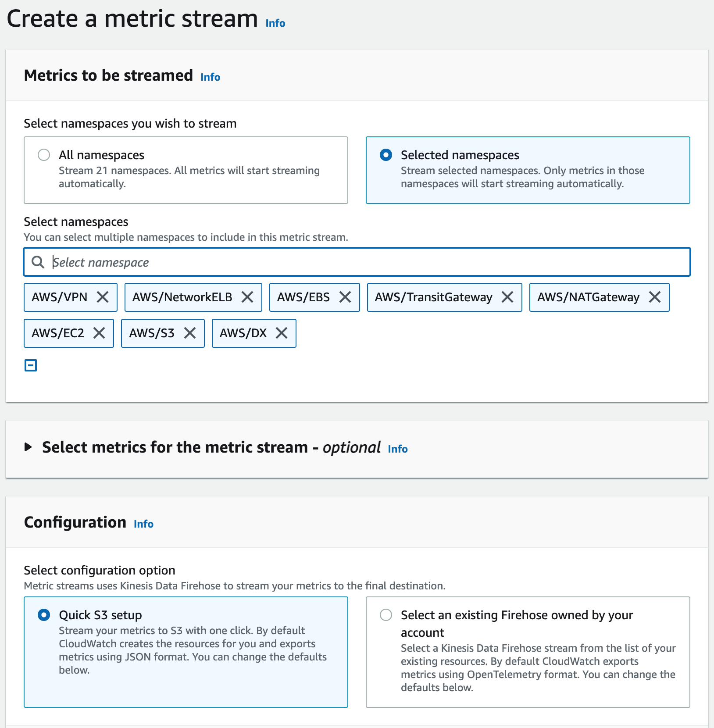The image size is (714, 728).
Task: Select the Quick S3 setup radio option
Action: 44,615
